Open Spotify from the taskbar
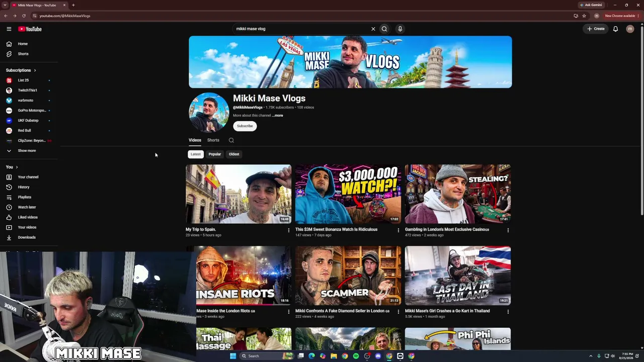644x362 pixels. click(356, 356)
